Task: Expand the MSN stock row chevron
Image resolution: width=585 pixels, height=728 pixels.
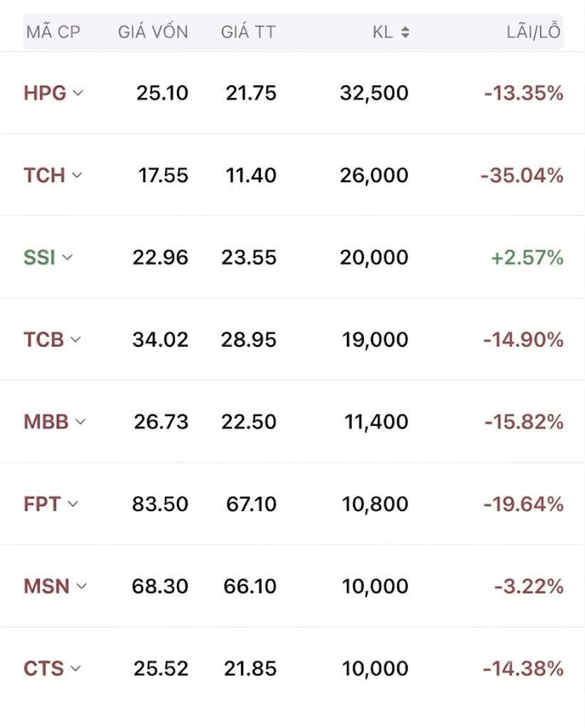Action: click(81, 586)
